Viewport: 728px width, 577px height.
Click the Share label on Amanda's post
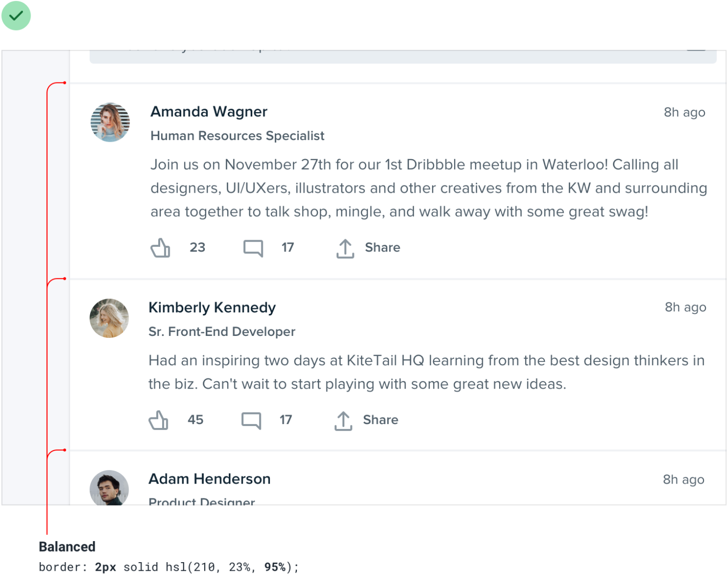pos(382,247)
